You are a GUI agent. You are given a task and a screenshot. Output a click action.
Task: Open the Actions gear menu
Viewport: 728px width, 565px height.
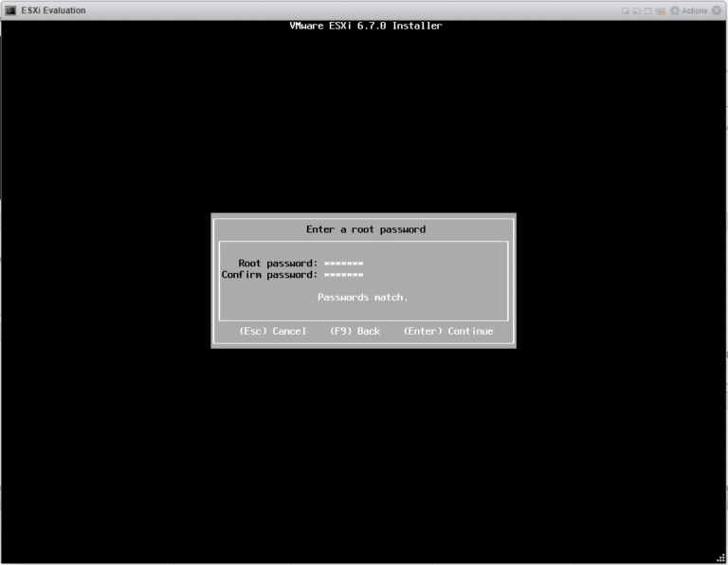tap(688, 10)
